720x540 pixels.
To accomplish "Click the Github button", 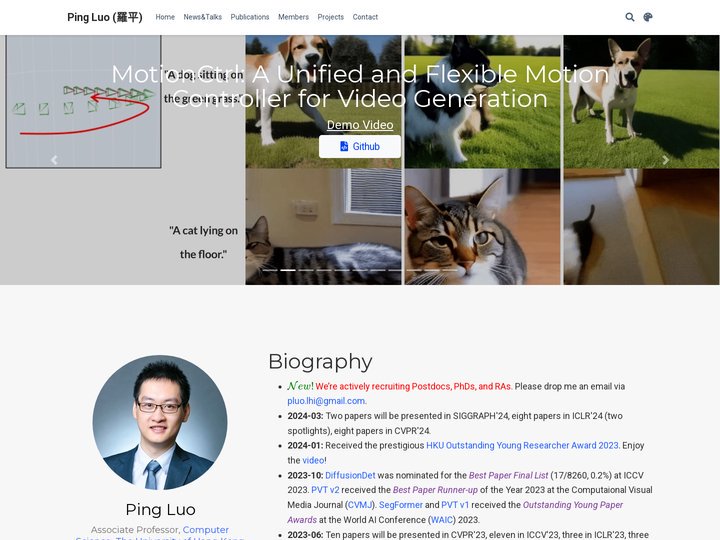I will (360, 146).
